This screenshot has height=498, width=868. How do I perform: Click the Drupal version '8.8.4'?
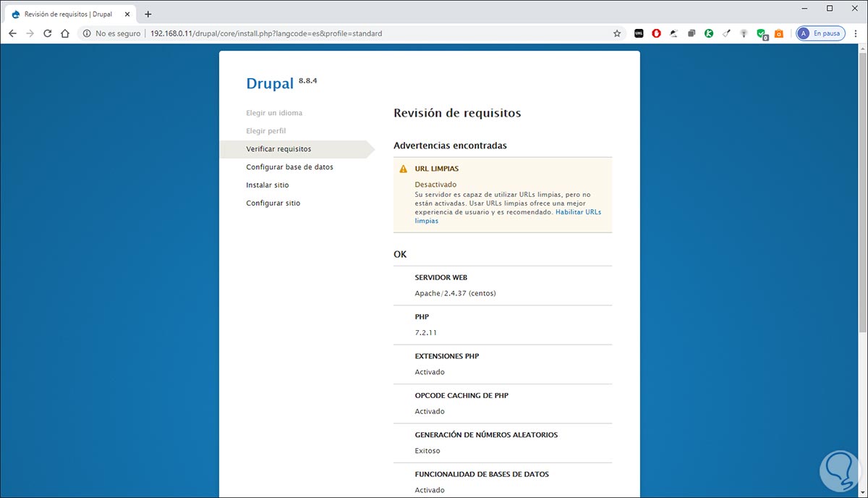[x=307, y=80]
